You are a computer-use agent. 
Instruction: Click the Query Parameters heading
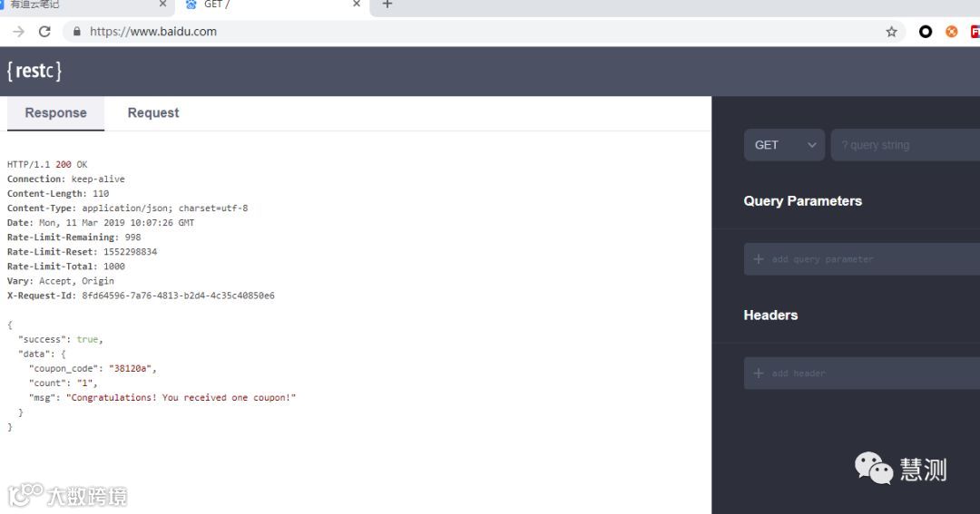coord(802,201)
